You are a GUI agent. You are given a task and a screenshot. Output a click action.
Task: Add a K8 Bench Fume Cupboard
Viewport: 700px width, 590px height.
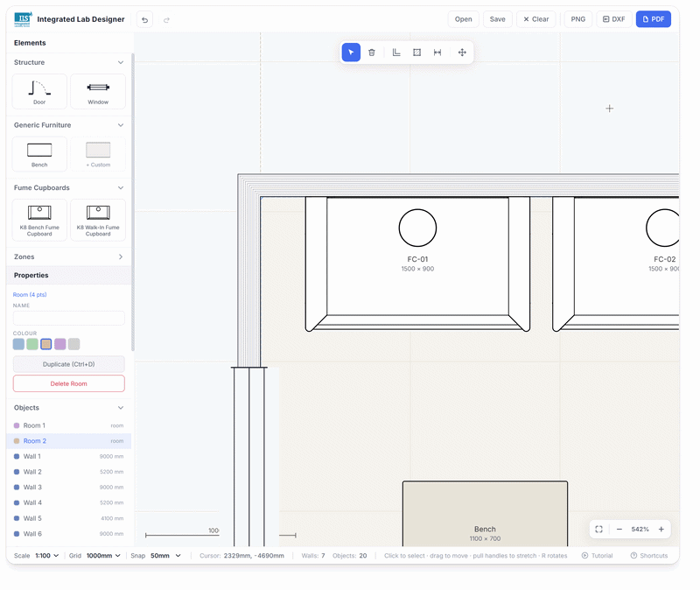coord(39,221)
